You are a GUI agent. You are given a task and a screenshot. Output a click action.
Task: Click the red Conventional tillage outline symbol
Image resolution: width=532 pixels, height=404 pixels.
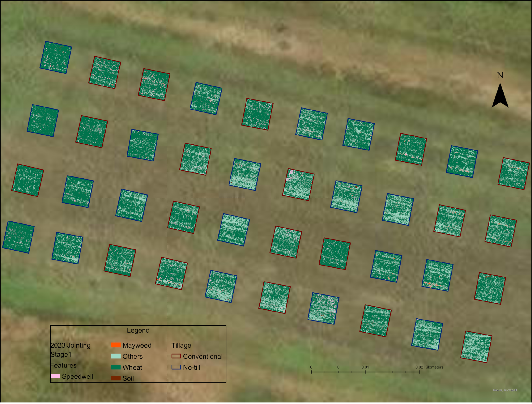tap(176, 356)
